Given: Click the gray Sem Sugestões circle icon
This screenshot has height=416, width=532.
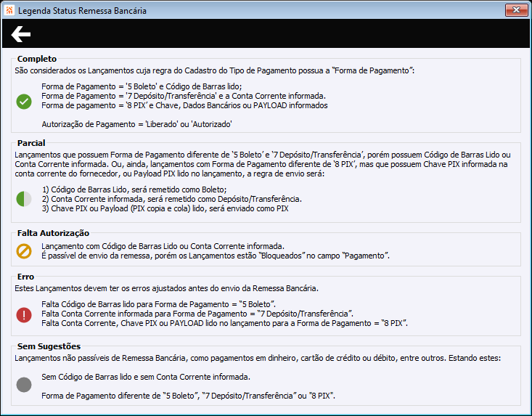Looking at the screenshot, I should point(24,385).
